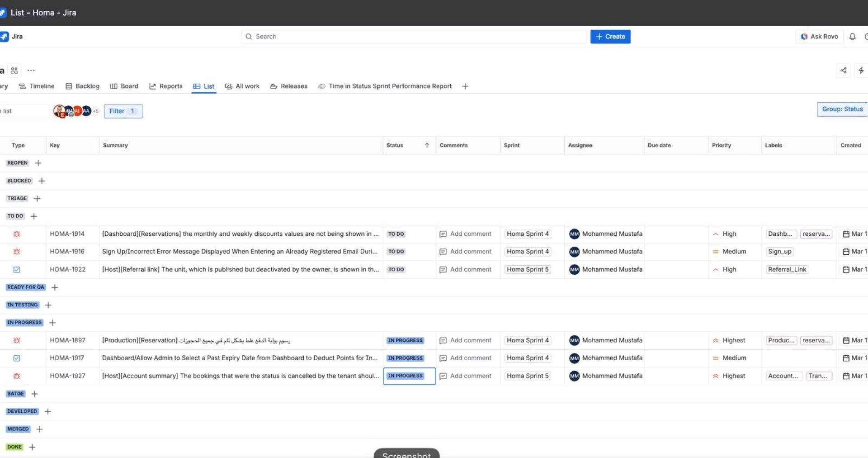Click Highest priority of HOMA-1927

(729, 376)
